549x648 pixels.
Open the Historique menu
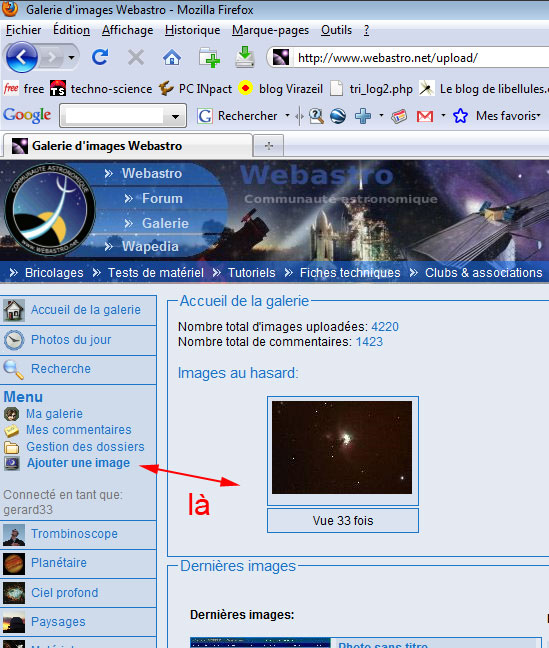pyautogui.click(x=193, y=30)
